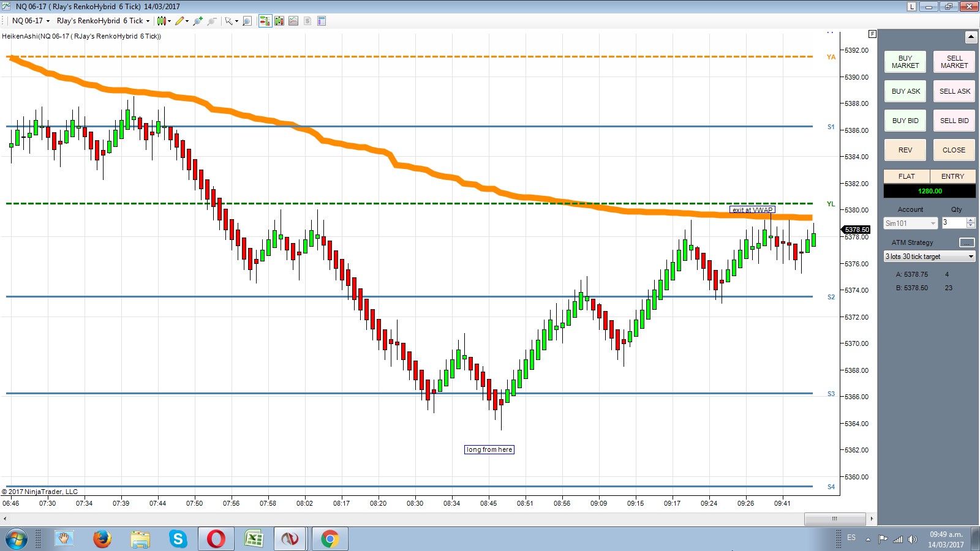
Task: Click the 1280.00 profit display
Action: click(930, 191)
